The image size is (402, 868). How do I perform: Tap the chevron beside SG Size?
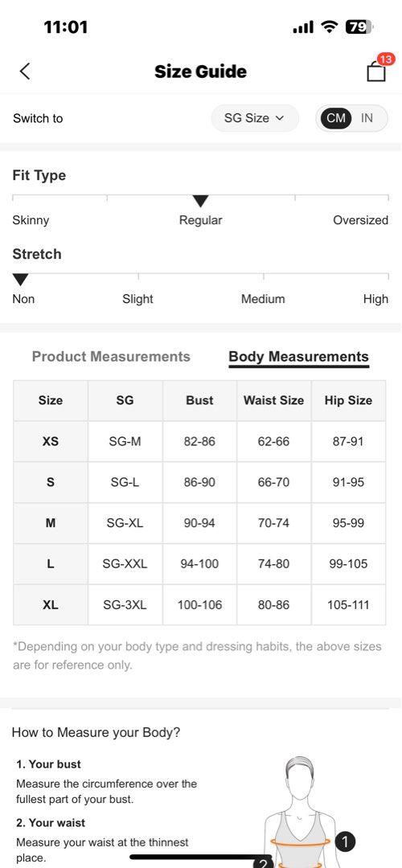click(280, 118)
